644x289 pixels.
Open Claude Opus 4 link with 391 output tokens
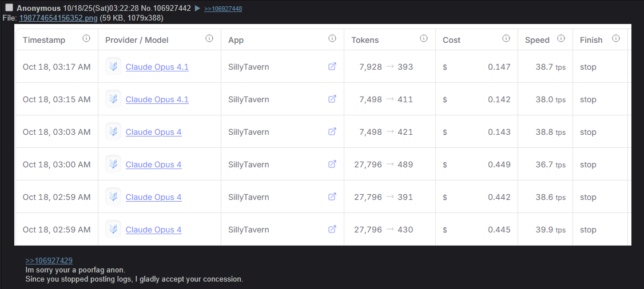154,197
